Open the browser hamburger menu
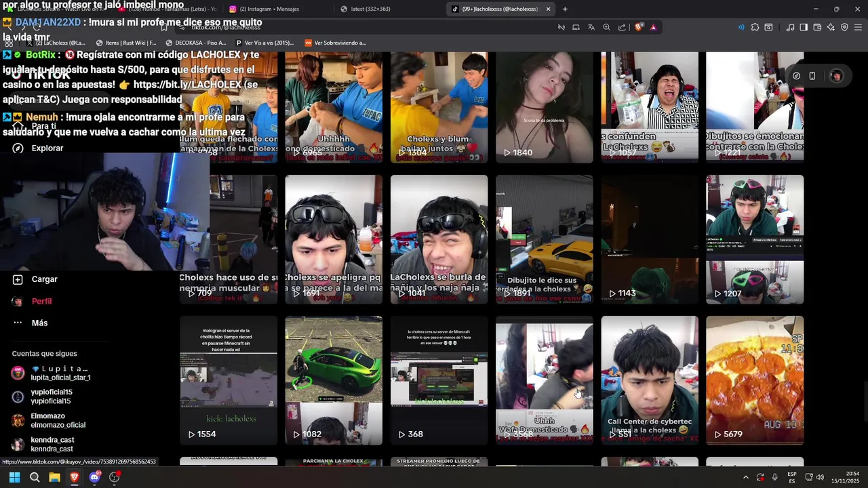Image resolution: width=868 pixels, height=488 pixels. coord(858,27)
